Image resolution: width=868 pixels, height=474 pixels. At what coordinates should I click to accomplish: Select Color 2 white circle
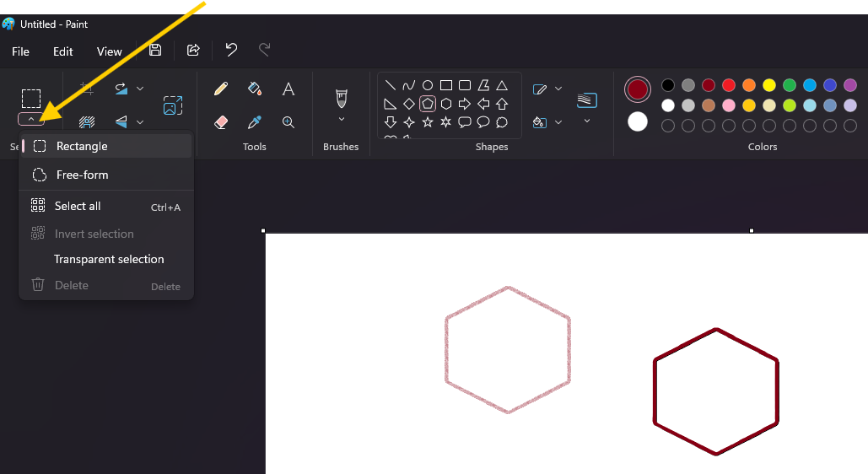(638, 121)
